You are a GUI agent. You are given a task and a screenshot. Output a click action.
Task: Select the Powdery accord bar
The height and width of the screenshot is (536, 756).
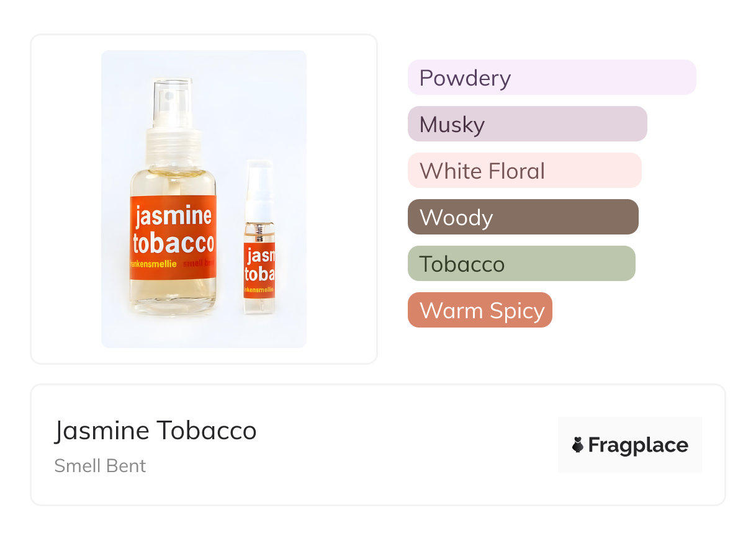tap(551, 78)
